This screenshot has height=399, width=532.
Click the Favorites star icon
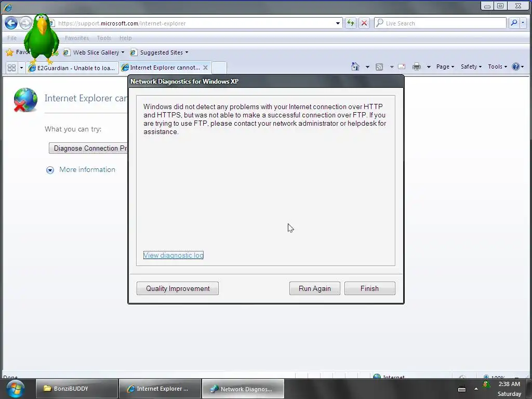10,52
